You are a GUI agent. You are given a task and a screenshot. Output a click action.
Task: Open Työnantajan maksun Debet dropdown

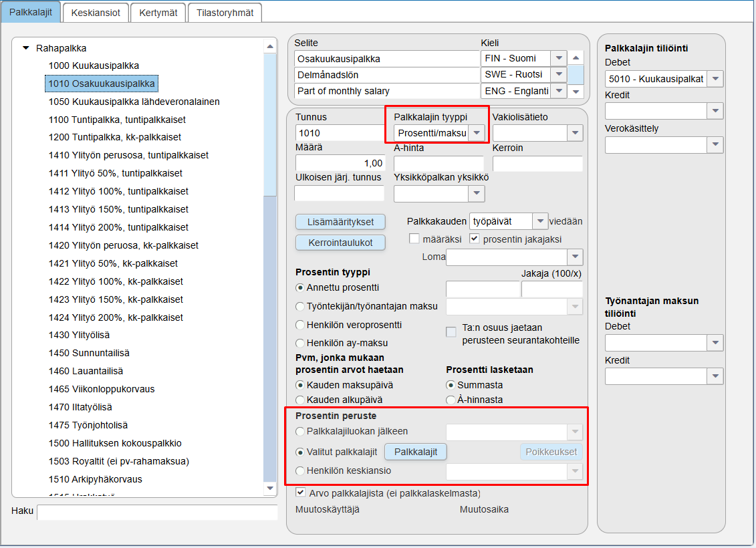715,343
